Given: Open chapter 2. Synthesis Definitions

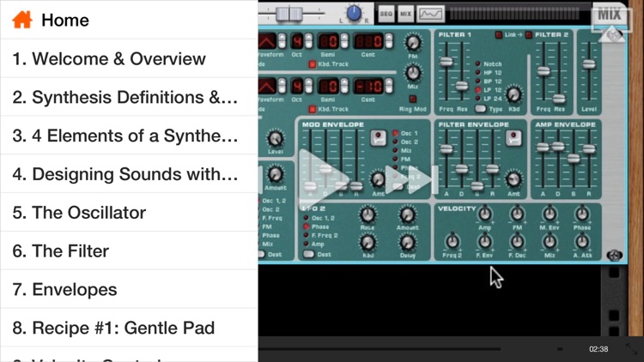Looking at the screenshot, I should [x=129, y=97].
